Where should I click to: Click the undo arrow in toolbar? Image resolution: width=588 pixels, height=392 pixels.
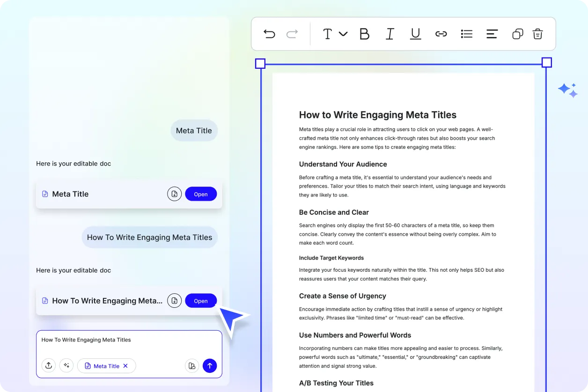[269, 34]
